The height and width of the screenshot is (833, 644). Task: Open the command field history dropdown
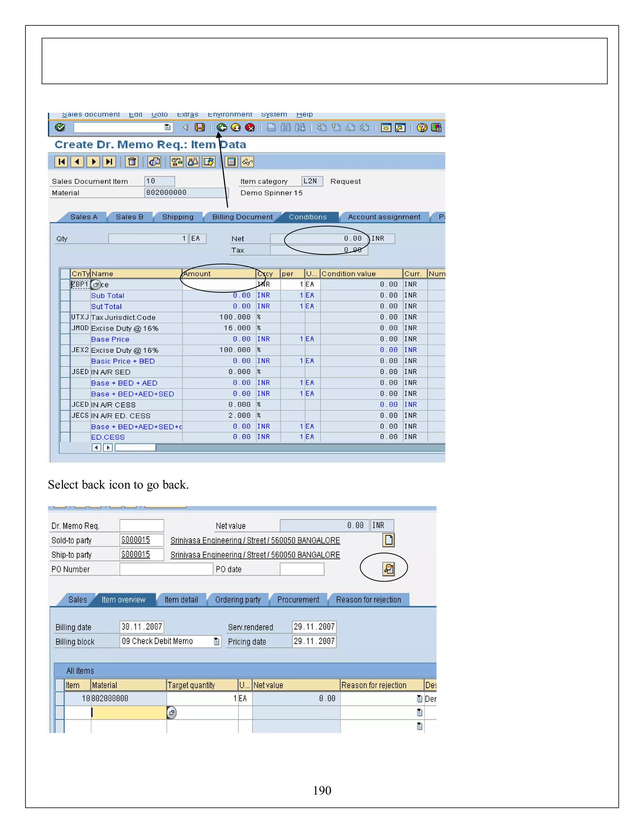(x=167, y=127)
